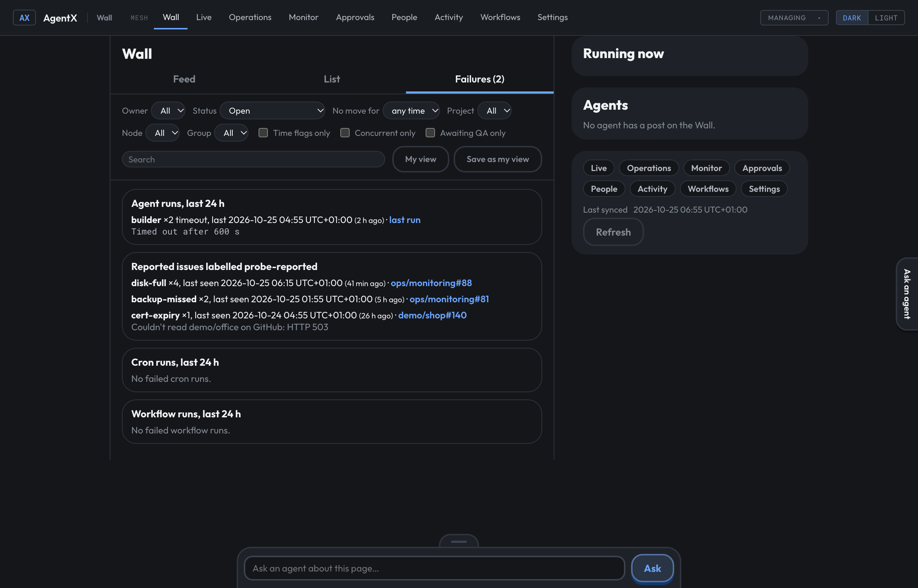Screen dimensions: 918x588
Task: Click the AX logo badge
Action: click(24, 18)
